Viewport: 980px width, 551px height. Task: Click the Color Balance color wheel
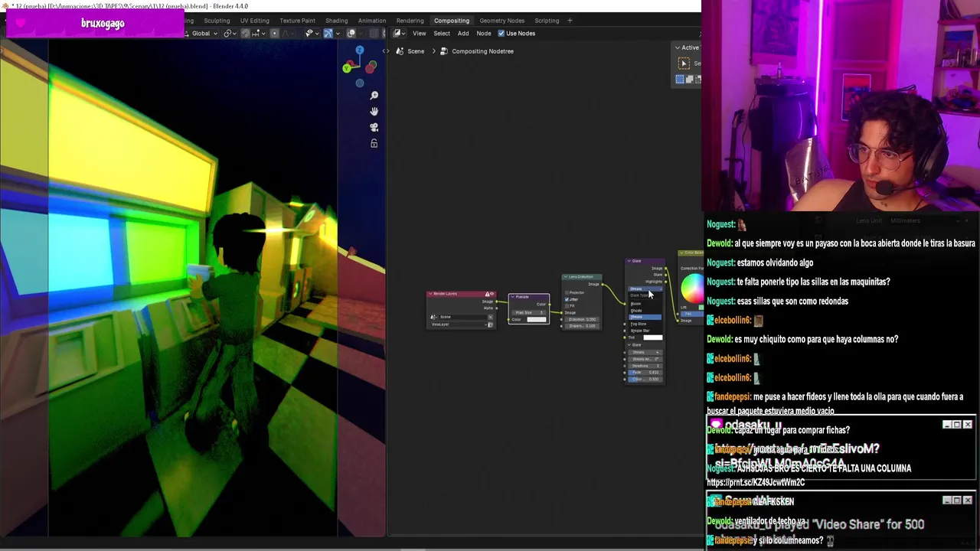[691, 289]
